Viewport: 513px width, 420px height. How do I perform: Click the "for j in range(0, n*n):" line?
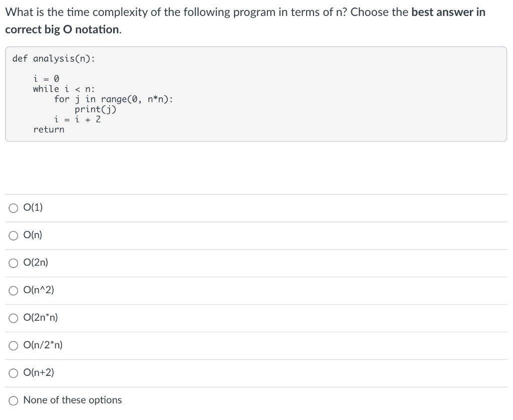[114, 99]
